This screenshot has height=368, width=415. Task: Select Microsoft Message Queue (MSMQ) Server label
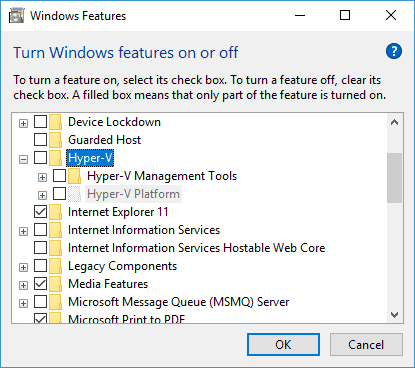tap(179, 302)
